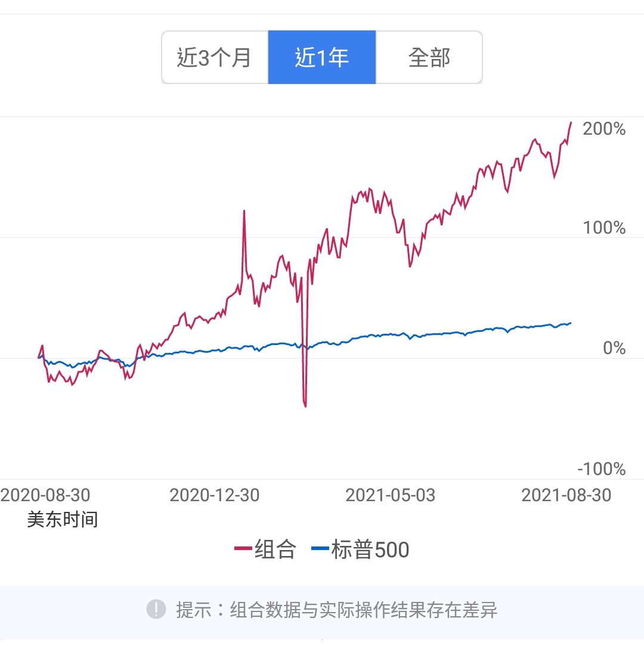Click the -100% y-axis label
The image size is (644, 646).
[601, 469]
